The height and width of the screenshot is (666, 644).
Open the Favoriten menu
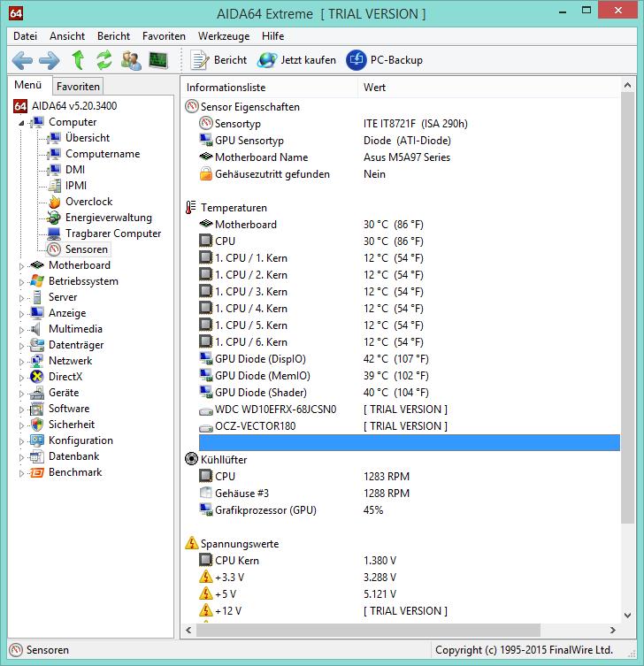(x=164, y=36)
